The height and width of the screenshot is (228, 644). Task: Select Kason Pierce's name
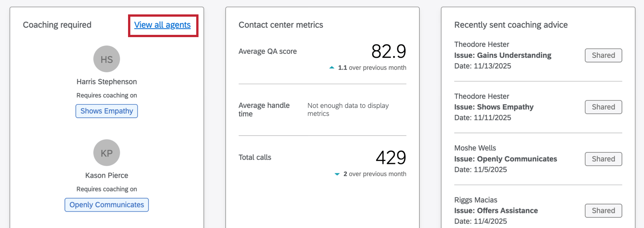click(x=106, y=175)
